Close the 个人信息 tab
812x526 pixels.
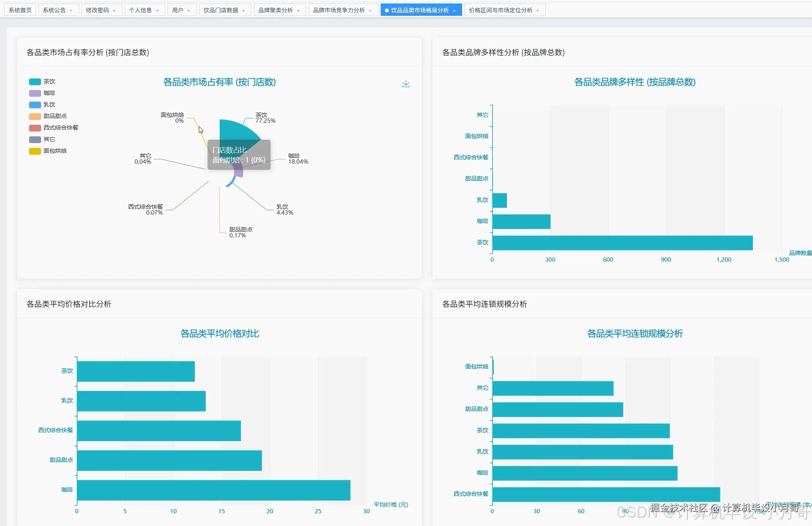click(158, 11)
